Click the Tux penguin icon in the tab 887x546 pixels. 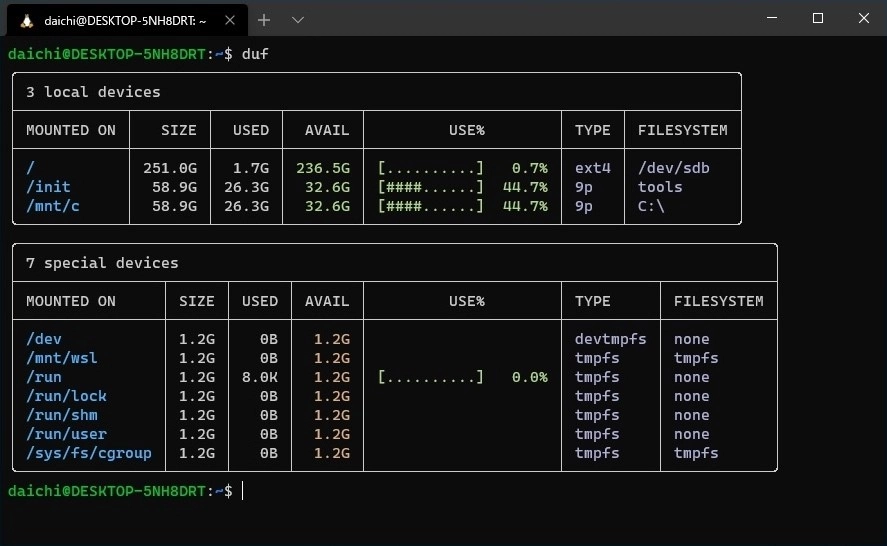tap(26, 20)
